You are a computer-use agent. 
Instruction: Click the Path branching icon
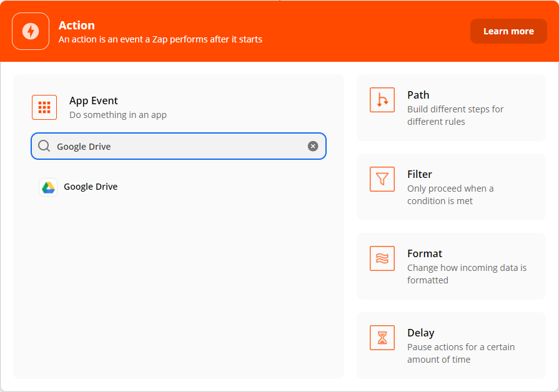(382, 100)
